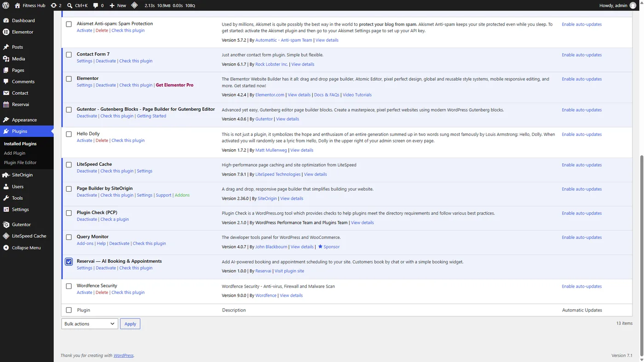Click the New plus icon in admin bar

click(x=112, y=6)
